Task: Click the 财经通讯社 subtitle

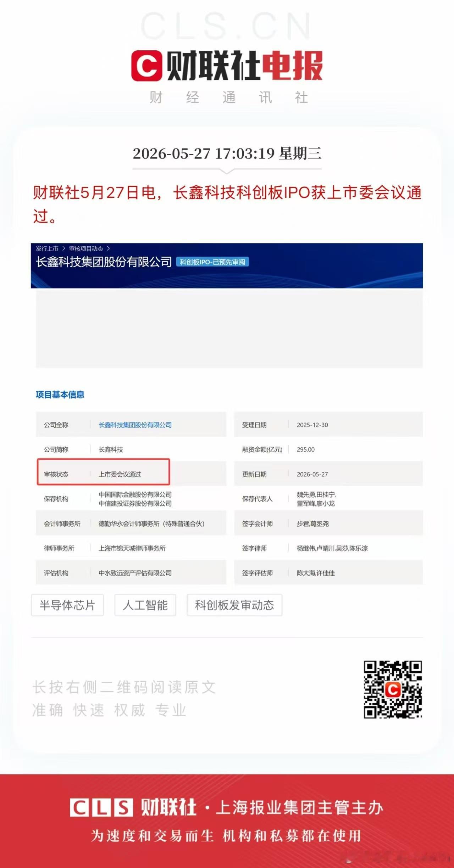Action: pyautogui.click(x=229, y=97)
